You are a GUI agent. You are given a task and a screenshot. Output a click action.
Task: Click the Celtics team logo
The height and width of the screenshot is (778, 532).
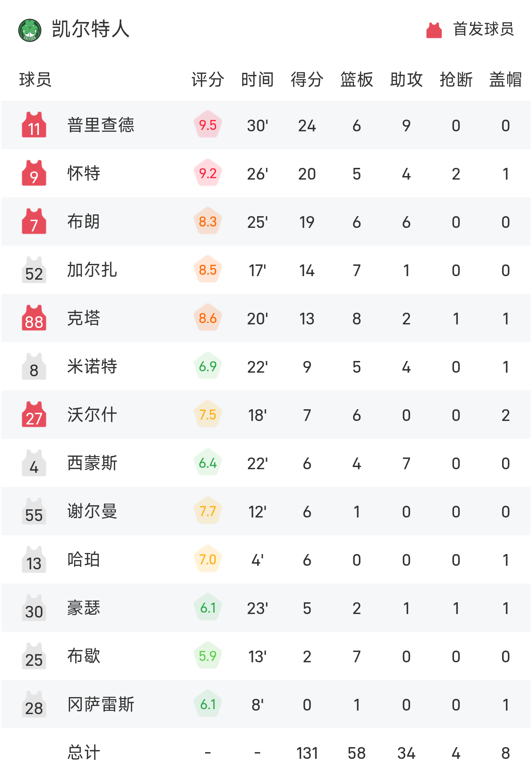click(30, 30)
